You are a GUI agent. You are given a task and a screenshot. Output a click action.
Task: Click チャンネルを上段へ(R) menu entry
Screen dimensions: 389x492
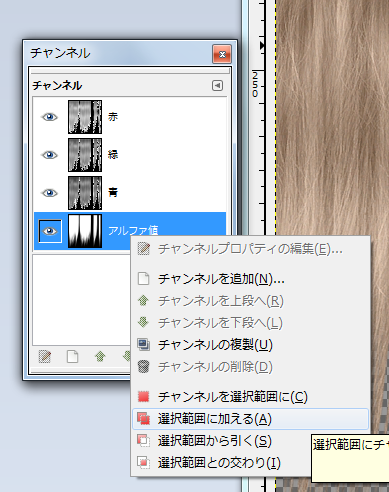click(250, 301)
